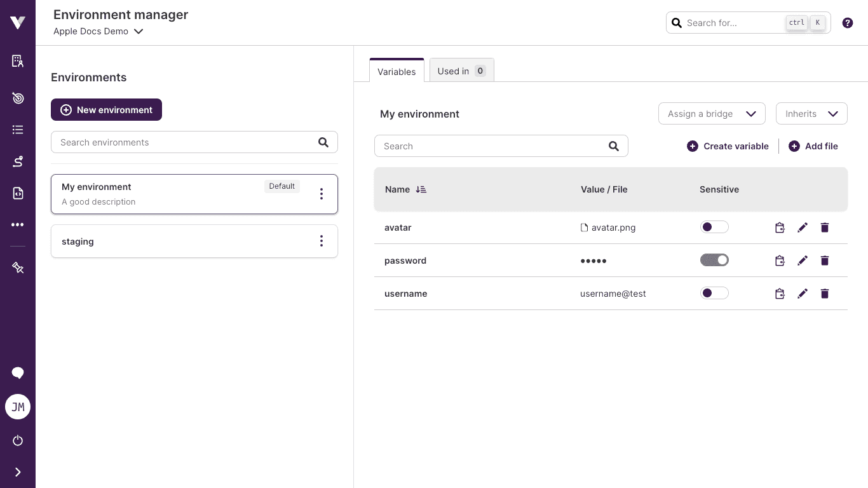Select the pin extensions icon in sidebar

tap(18, 267)
